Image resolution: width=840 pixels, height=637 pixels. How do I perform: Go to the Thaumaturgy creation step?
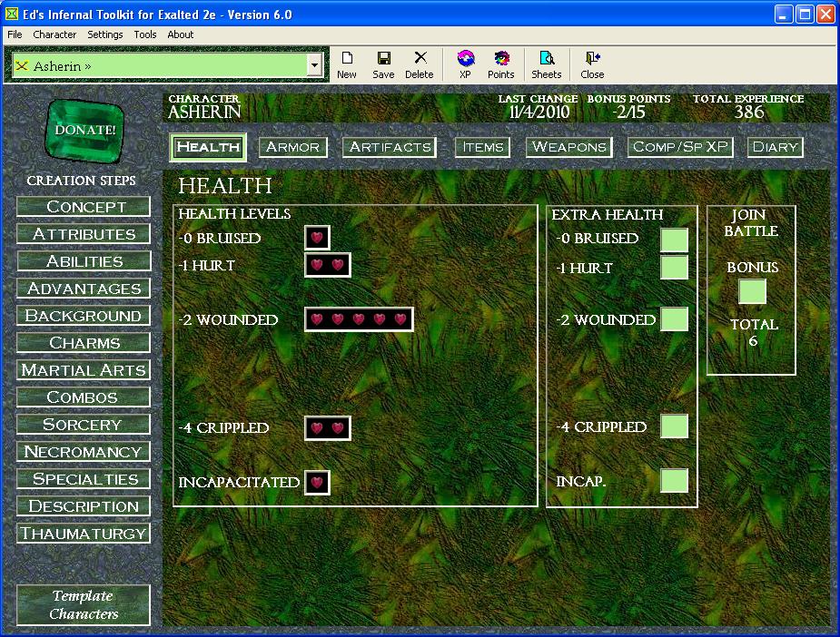84,534
